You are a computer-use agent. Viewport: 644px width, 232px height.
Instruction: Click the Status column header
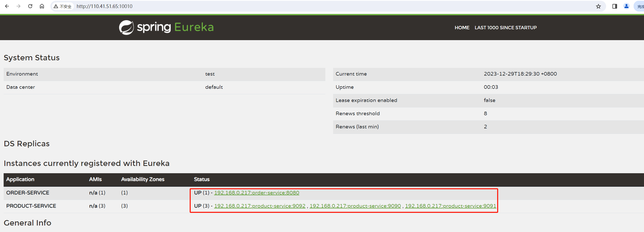coord(202,179)
